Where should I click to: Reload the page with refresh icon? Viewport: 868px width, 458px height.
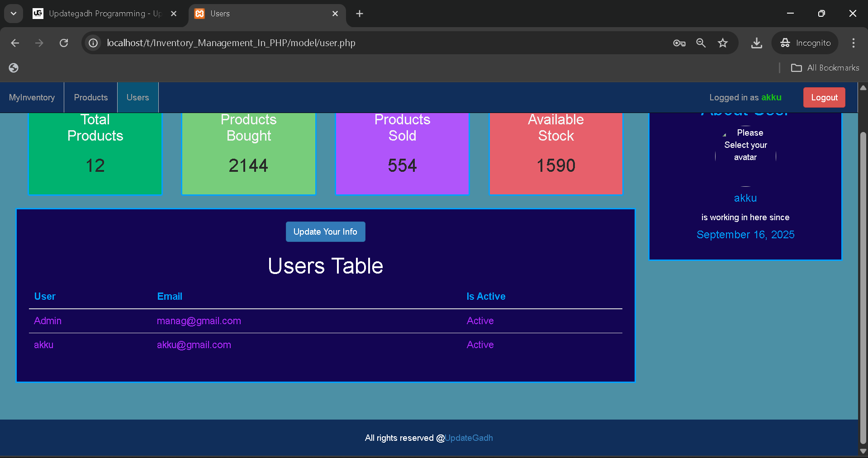click(64, 43)
